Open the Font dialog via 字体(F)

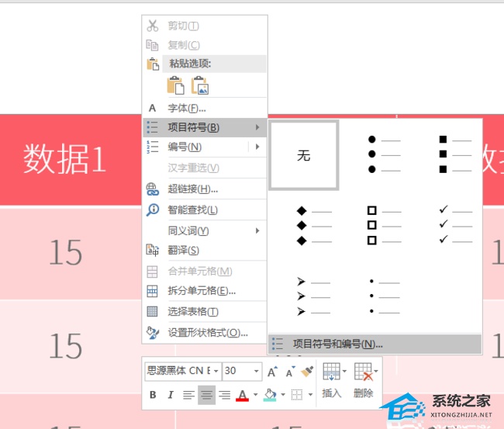pyautogui.click(x=205, y=108)
